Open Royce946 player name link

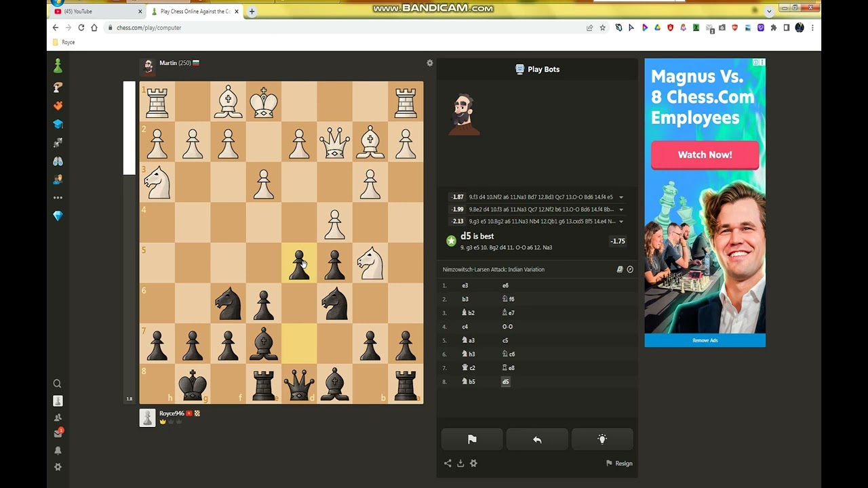(172, 413)
